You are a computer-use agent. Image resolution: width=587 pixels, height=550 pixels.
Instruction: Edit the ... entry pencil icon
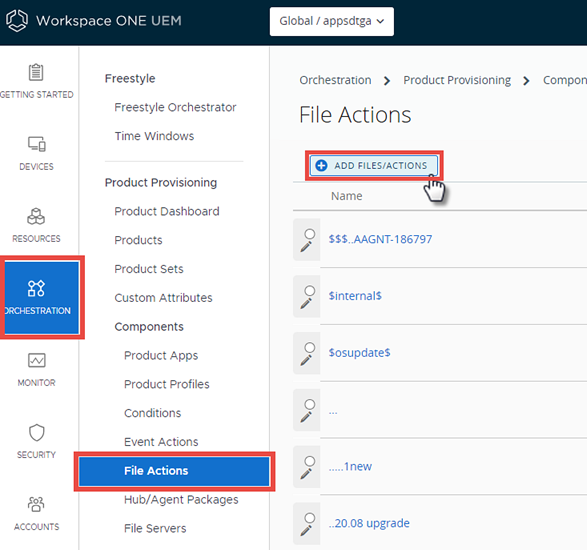(306, 417)
